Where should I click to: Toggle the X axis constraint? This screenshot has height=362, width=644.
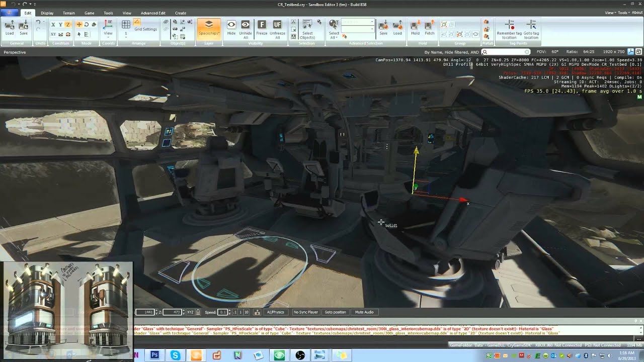coord(53,24)
